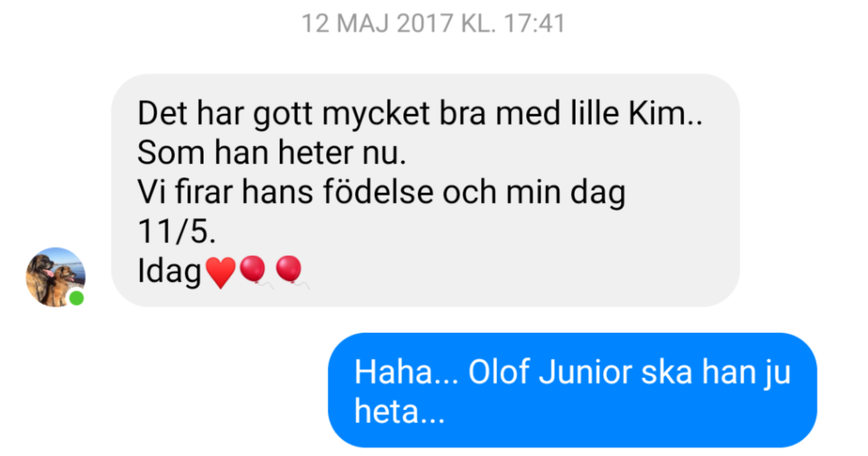Click the word 'Haha...' in blue bubble
The width and height of the screenshot is (868, 456).
click(406, 372)
